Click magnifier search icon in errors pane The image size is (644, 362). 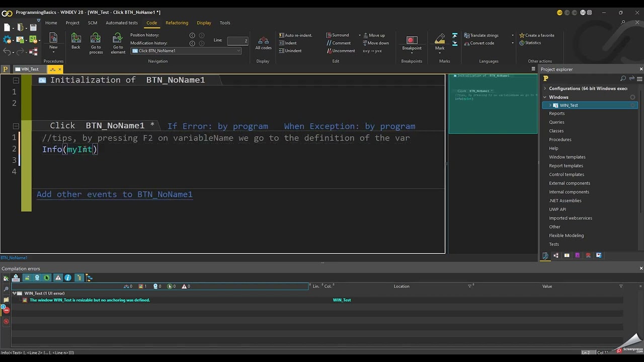pos(6,289)
